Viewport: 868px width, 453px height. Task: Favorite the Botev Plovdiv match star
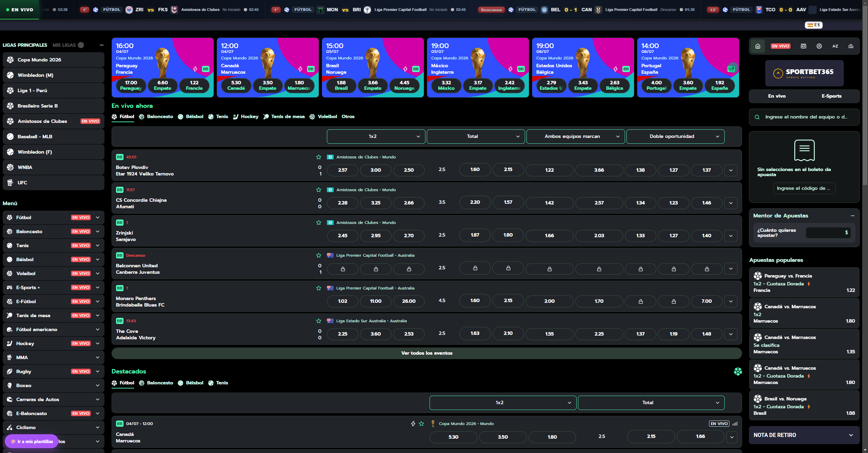[319, 157]
